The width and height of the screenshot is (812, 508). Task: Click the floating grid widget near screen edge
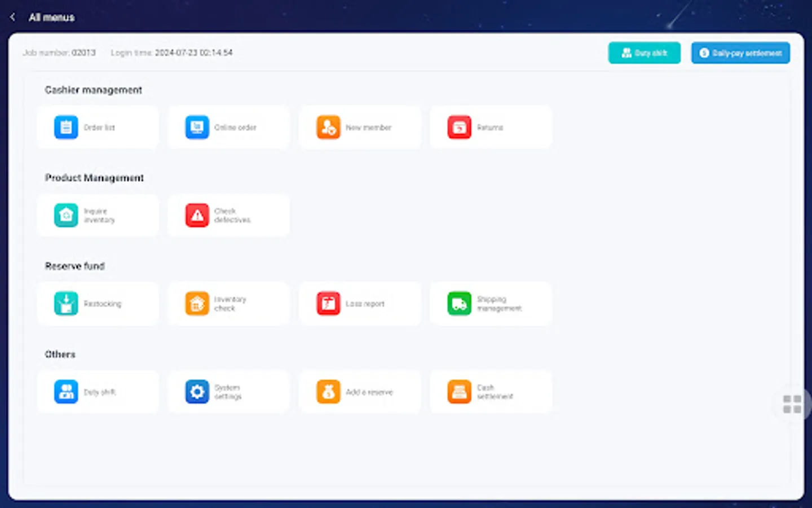(x=792, y=404)
